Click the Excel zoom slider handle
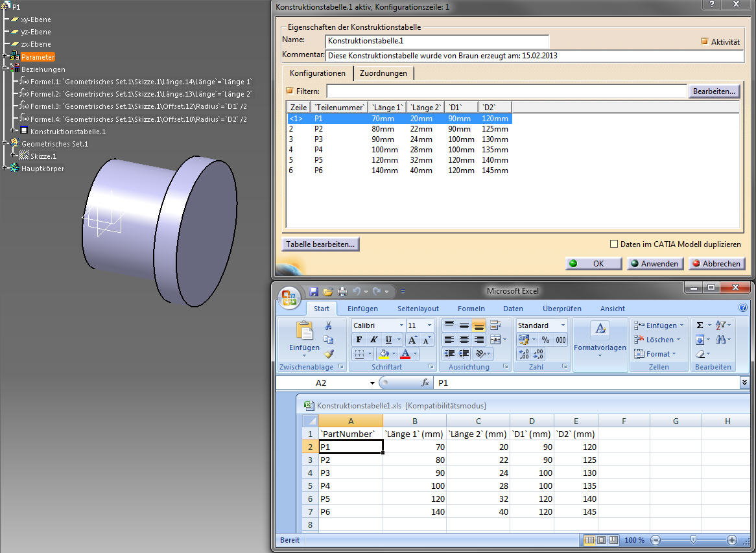 [693, 539]
